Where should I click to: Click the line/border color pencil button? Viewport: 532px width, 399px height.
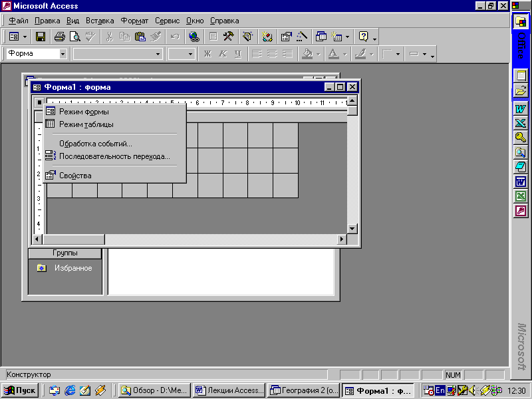tap(360, 54)
